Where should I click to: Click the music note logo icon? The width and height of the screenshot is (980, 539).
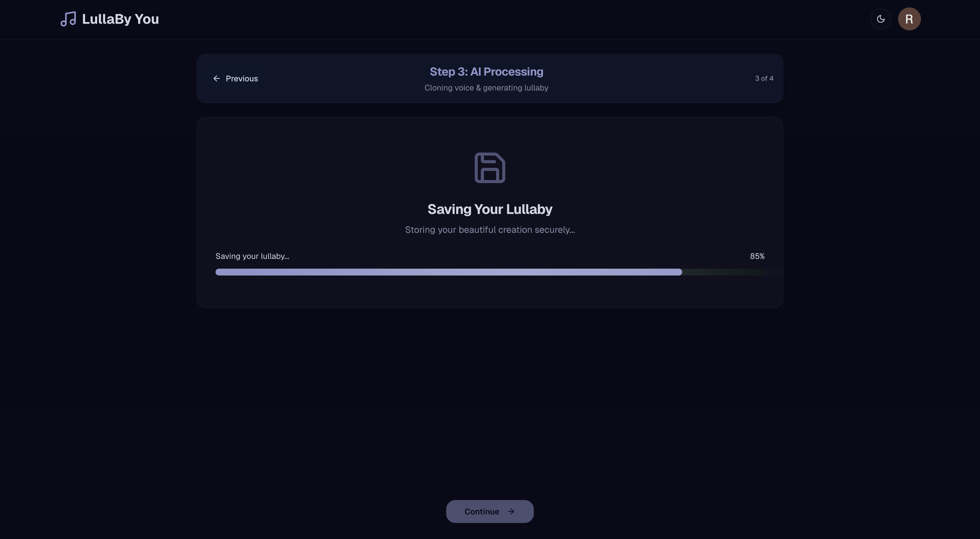68,19
